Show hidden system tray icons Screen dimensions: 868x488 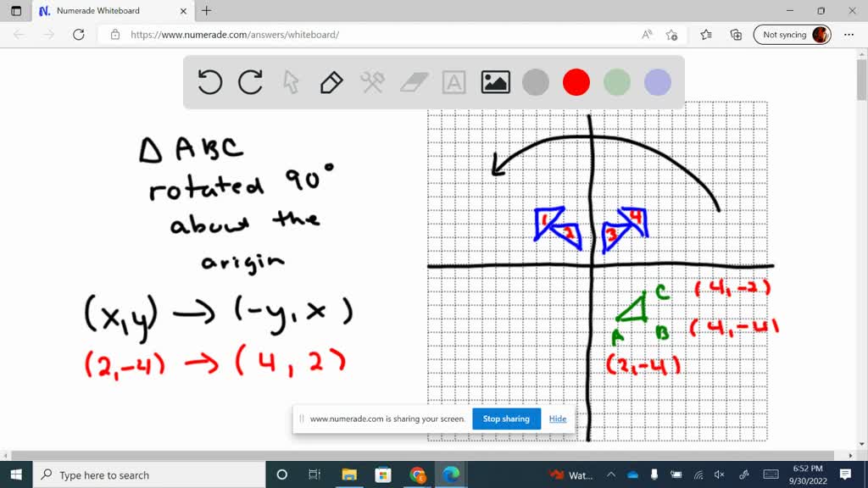[x=611, y=474]
